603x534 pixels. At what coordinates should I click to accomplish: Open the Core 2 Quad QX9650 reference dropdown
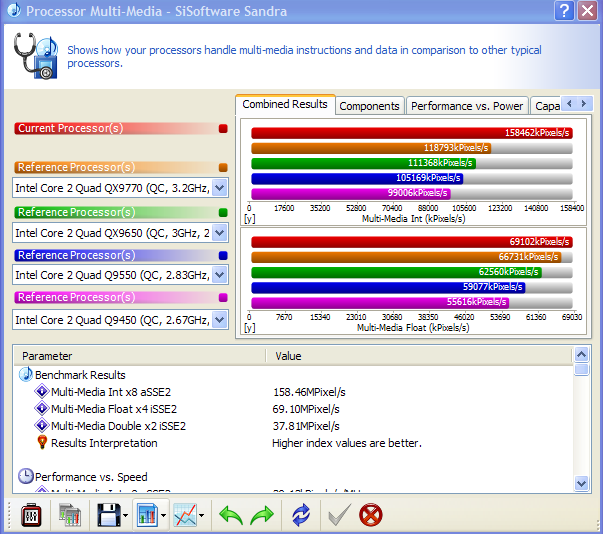click(220, 233)
